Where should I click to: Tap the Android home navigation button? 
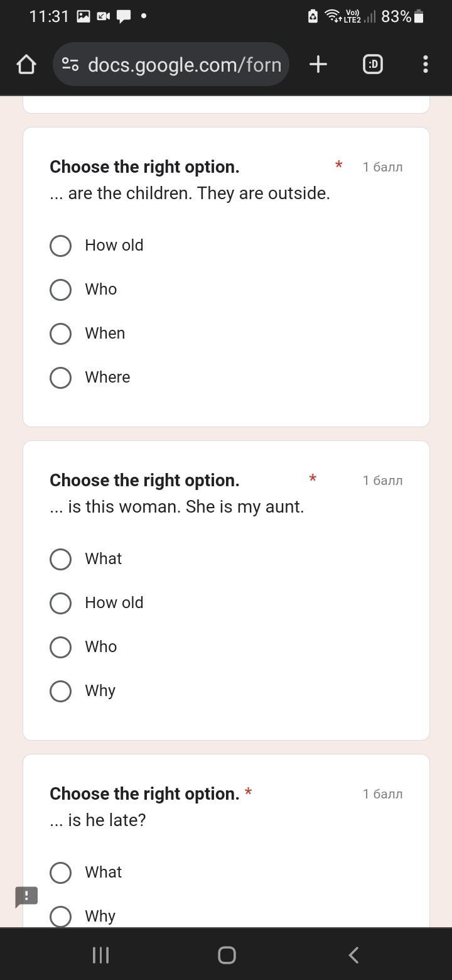[227, 955]
